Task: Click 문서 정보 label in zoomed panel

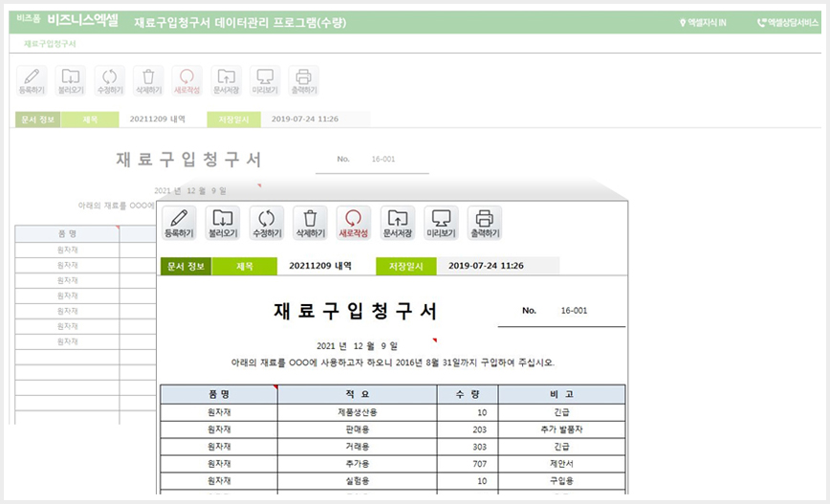Action: 186,266
